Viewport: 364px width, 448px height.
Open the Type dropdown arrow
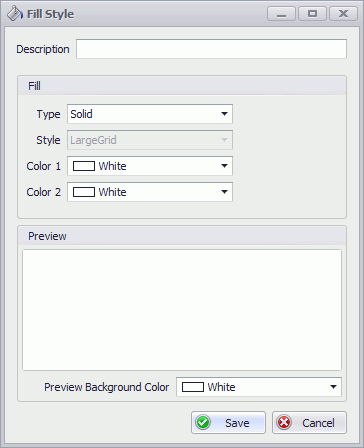point(224,114)
